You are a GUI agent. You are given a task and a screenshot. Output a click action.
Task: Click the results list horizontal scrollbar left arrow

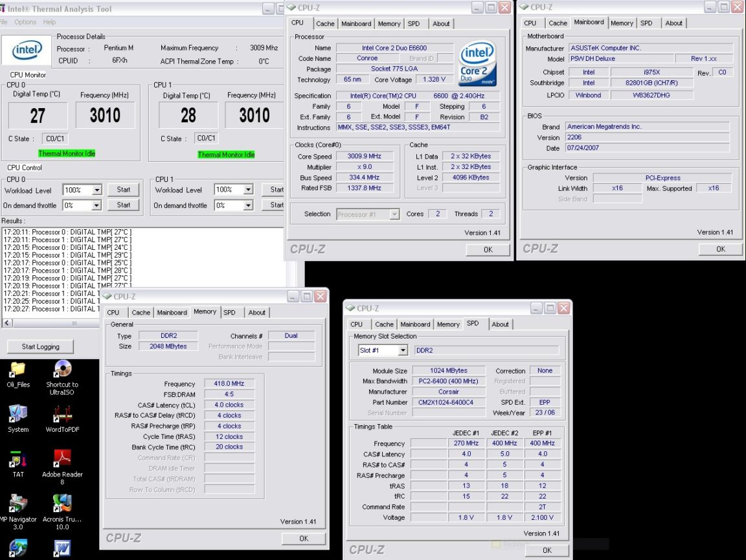7,322
